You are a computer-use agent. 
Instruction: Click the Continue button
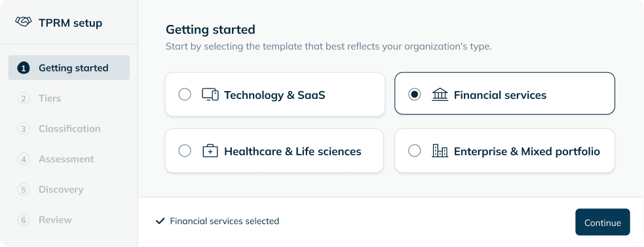tap(603, 222)
